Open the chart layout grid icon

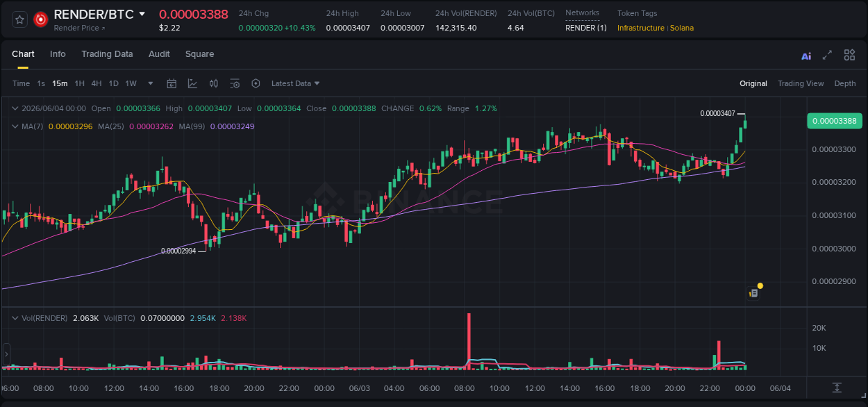(849, 55)
